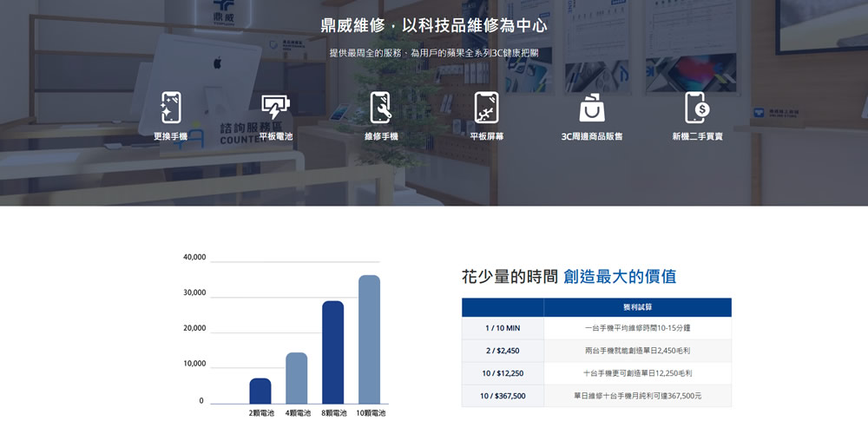The image size is (868, 434).
Task: Select the 維修手機 phone repair icon
Action: pos(381,108)
